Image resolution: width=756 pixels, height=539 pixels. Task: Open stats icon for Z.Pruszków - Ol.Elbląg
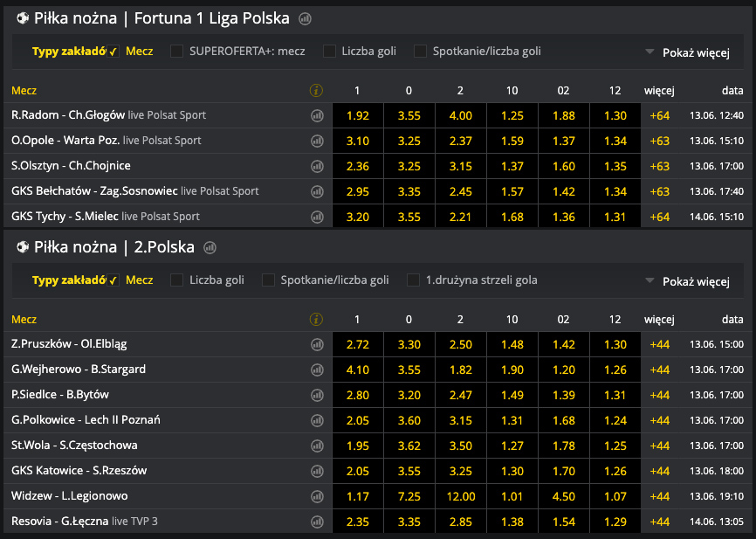tap(316, 344)
